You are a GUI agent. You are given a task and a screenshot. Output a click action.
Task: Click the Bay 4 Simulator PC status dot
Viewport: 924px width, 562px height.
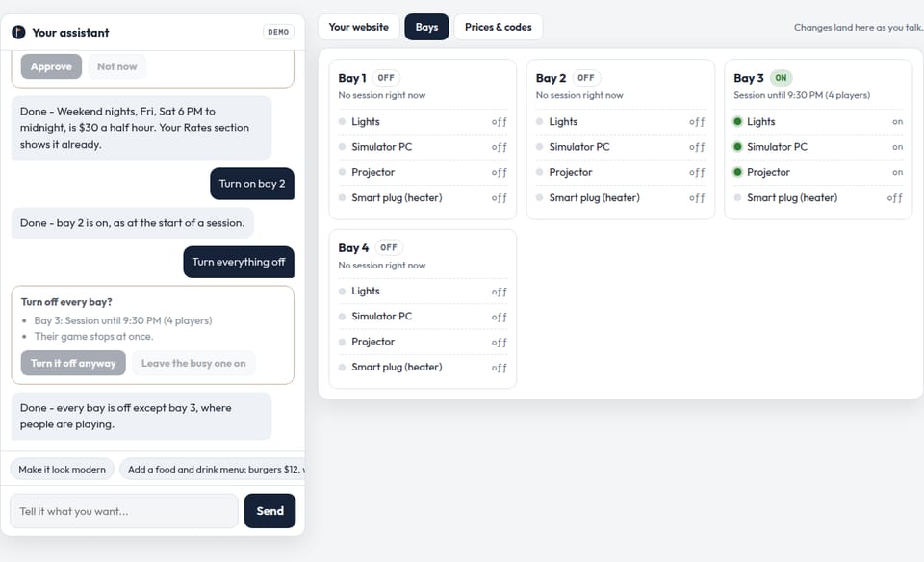[342, 317]
